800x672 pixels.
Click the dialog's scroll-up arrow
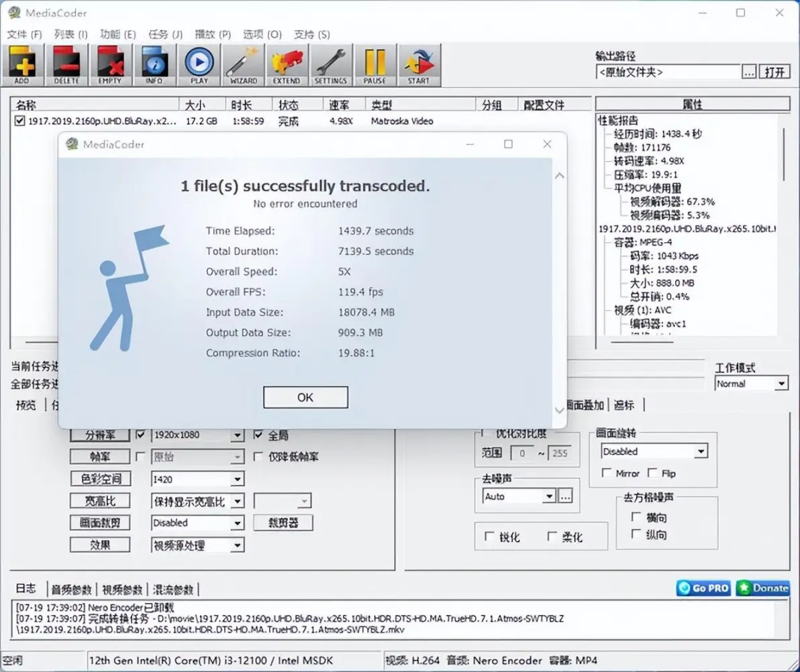[560, 176]
